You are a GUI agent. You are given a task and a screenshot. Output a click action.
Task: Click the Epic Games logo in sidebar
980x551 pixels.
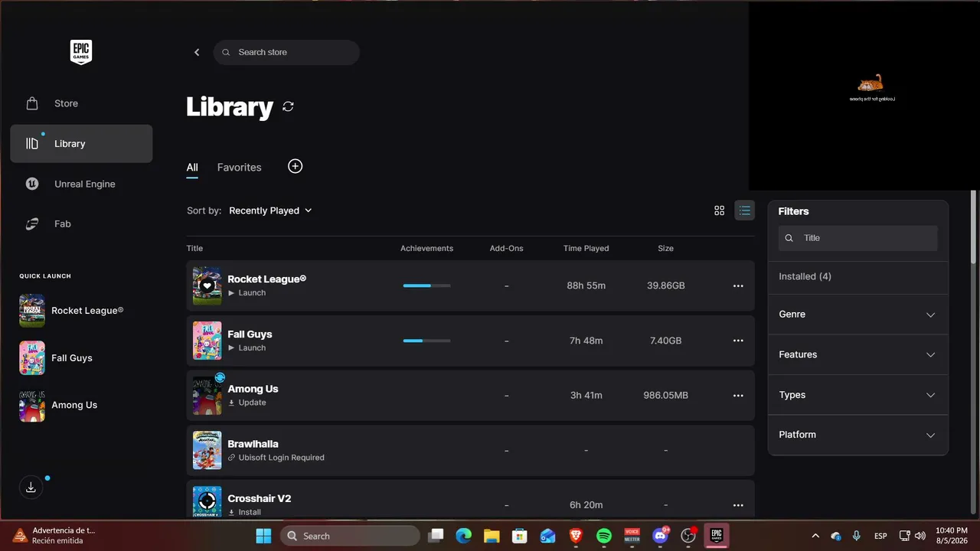tap(81, 52)
